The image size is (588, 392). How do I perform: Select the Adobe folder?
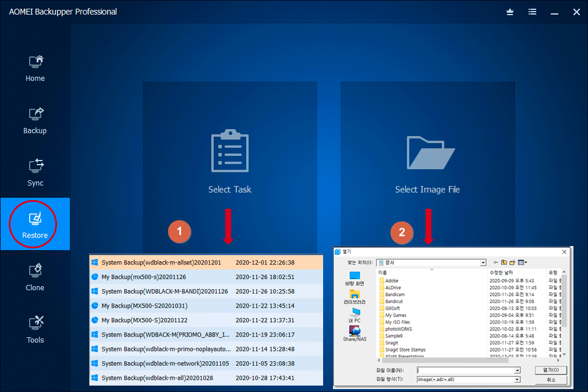388,281
